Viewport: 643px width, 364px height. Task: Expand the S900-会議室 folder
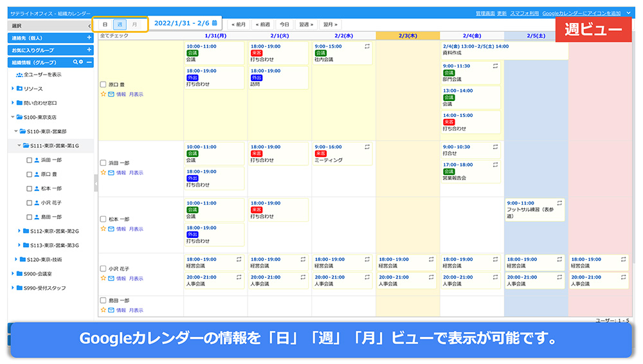[x=12, y=274]
